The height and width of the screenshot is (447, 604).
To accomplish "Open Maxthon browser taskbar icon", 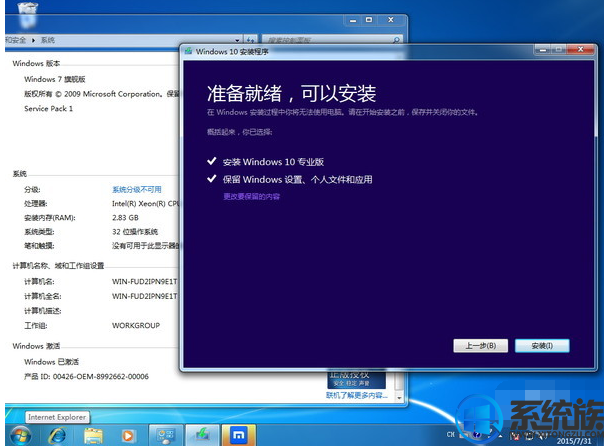I will coord(239,435).
